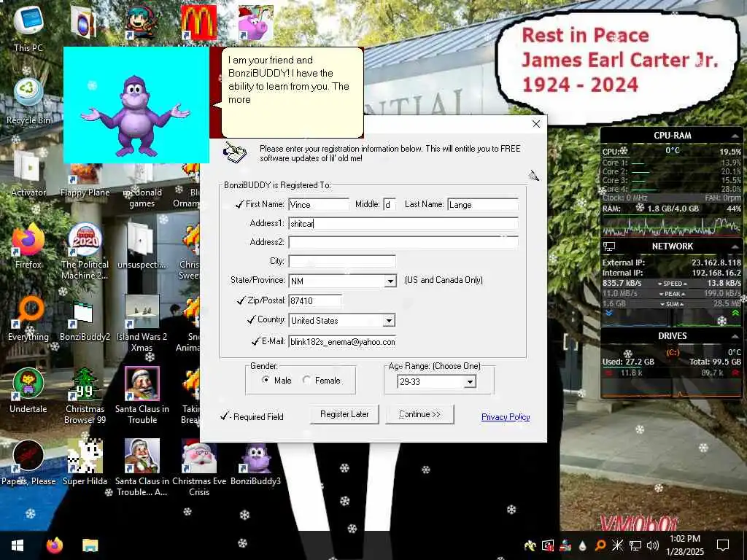Click the BonziBUDDY purple gorilla character
747x560 pixels.
(x=135, y=117)
